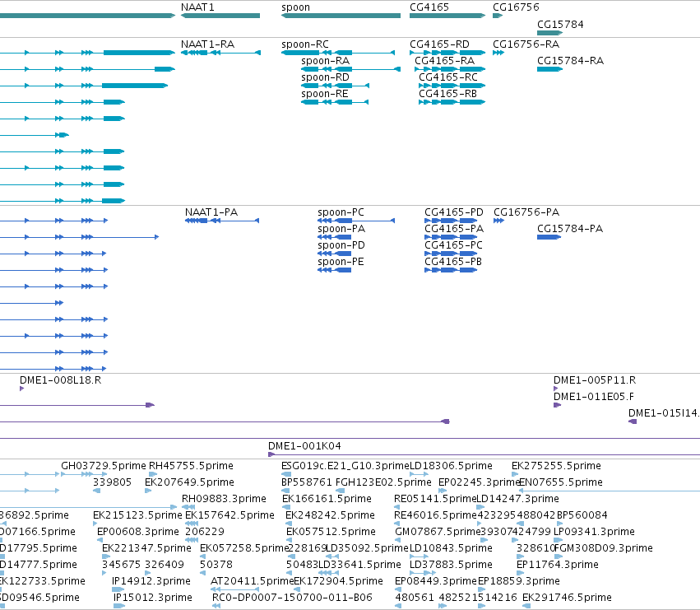Choose the spoon-PD protein label
The height and width of the screenshot is (610, 700).
click(341, 245)
